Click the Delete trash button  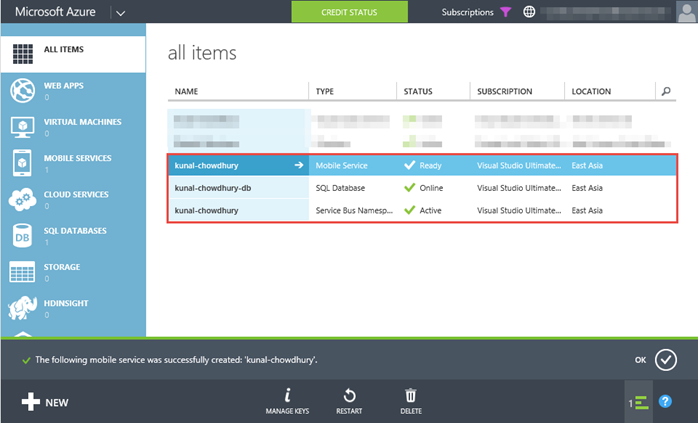click(411, 401)
